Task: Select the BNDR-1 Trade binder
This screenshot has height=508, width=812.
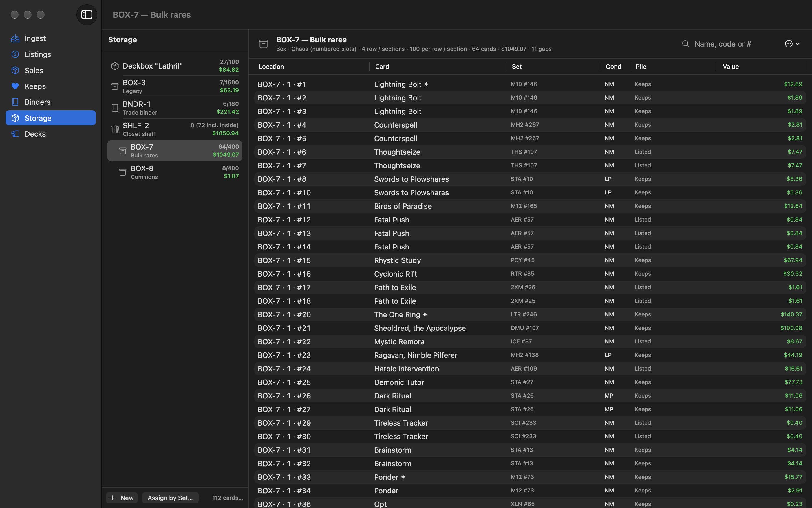Action: point(175,108)
